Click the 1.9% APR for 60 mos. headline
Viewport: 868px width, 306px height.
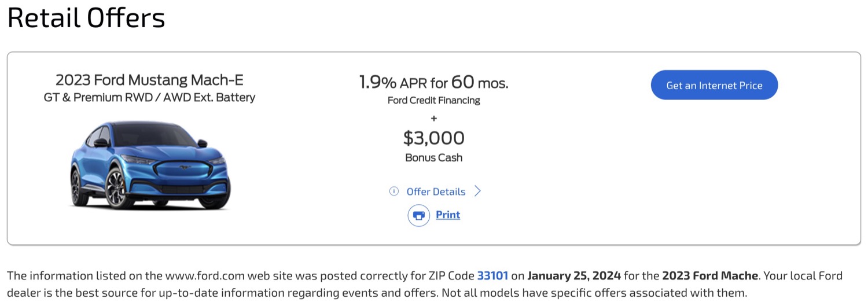pos(433,83)
